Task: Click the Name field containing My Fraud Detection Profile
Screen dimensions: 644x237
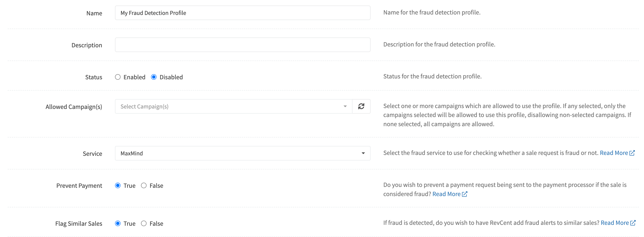Action: coord(243,13)
